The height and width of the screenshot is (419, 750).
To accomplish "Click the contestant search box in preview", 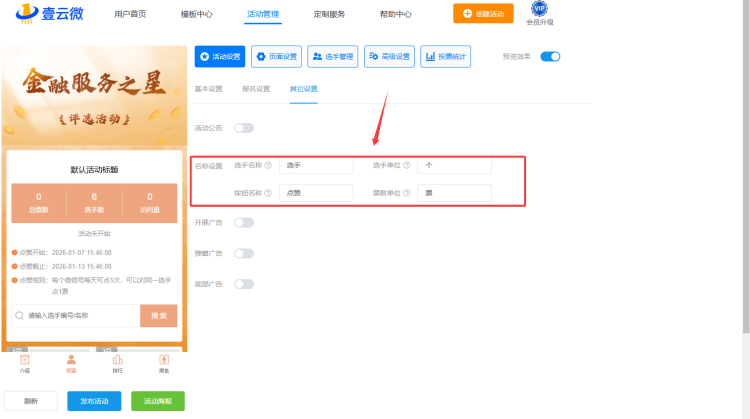I will [75, 315].
